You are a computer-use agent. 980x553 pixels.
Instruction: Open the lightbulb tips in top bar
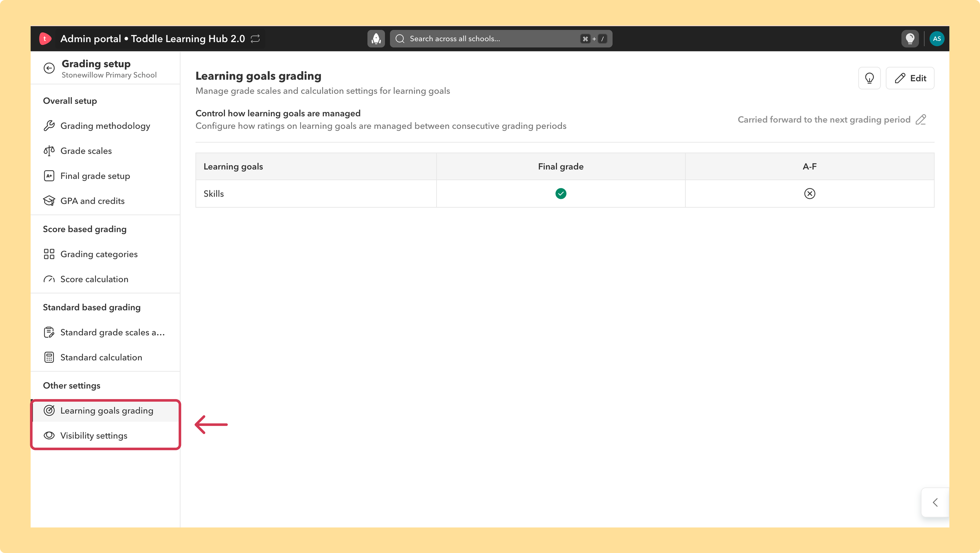pos(910,38)
